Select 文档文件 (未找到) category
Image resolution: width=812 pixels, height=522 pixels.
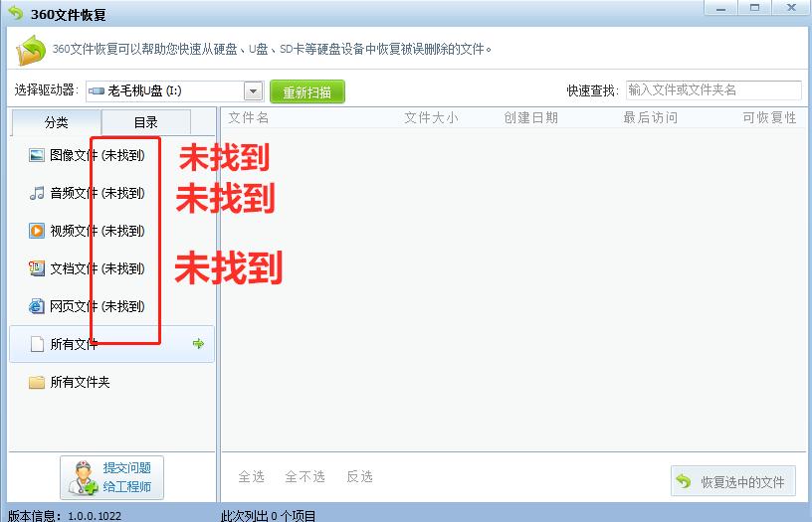click(111, 268)
